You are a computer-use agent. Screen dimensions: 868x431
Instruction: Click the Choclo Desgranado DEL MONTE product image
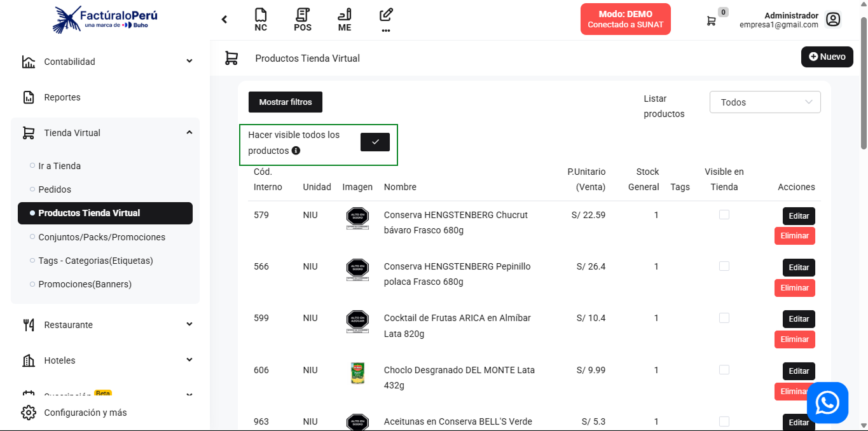pos(357,373)
